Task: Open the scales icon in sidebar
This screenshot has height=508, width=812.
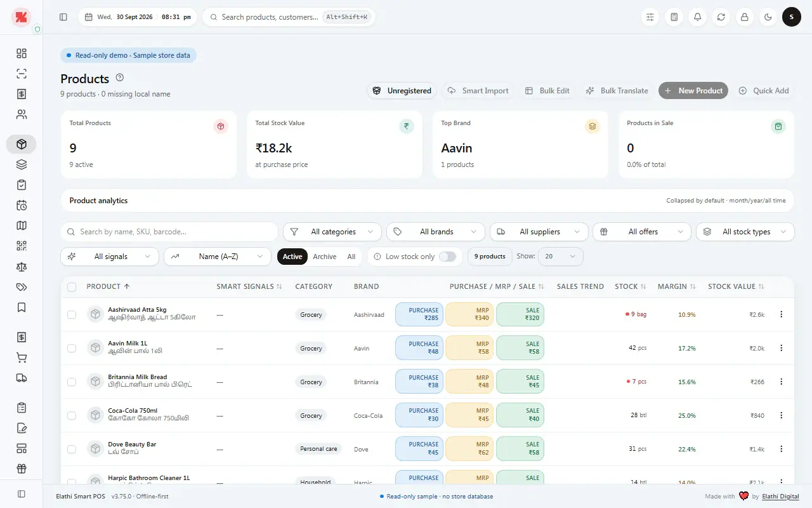Action: point(22,267)
